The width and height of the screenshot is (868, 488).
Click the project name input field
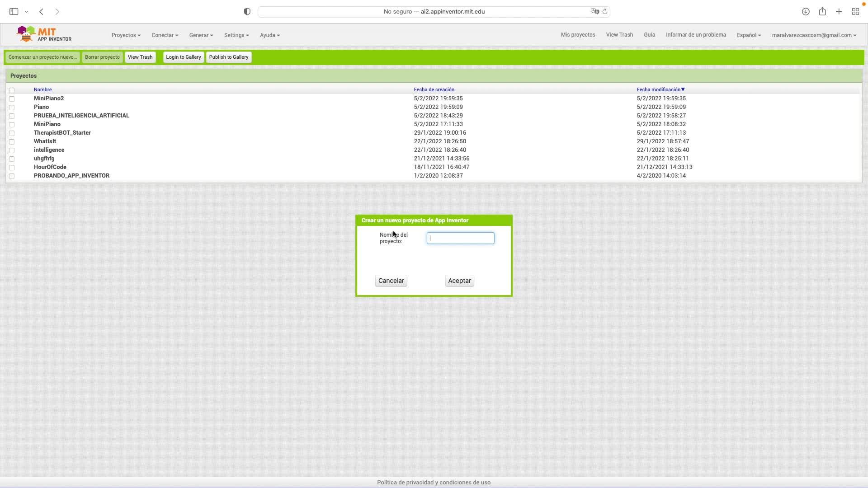pyautogui.click(x=460, y=238)
